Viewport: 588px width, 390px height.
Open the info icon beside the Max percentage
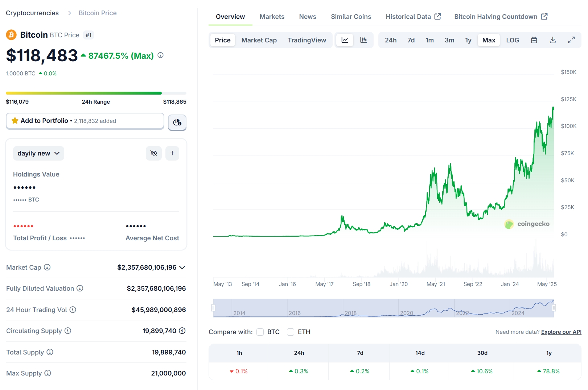point(160,55)
